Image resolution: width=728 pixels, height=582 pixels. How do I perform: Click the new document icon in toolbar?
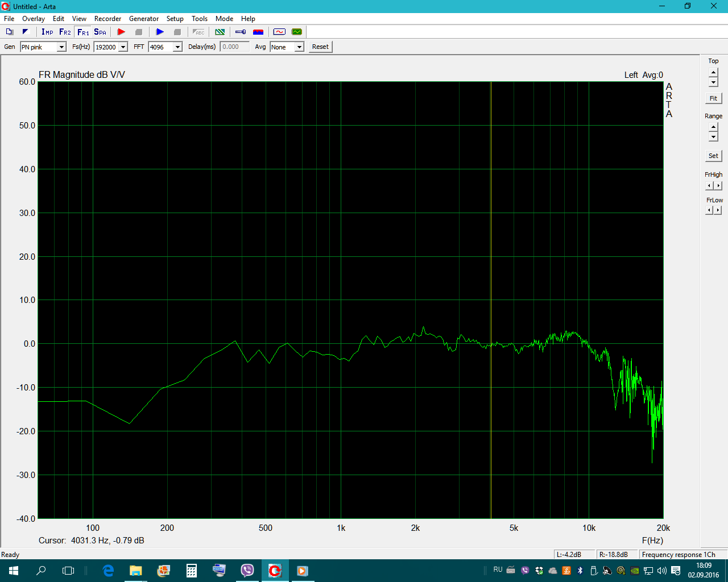(x=10, y=32)
